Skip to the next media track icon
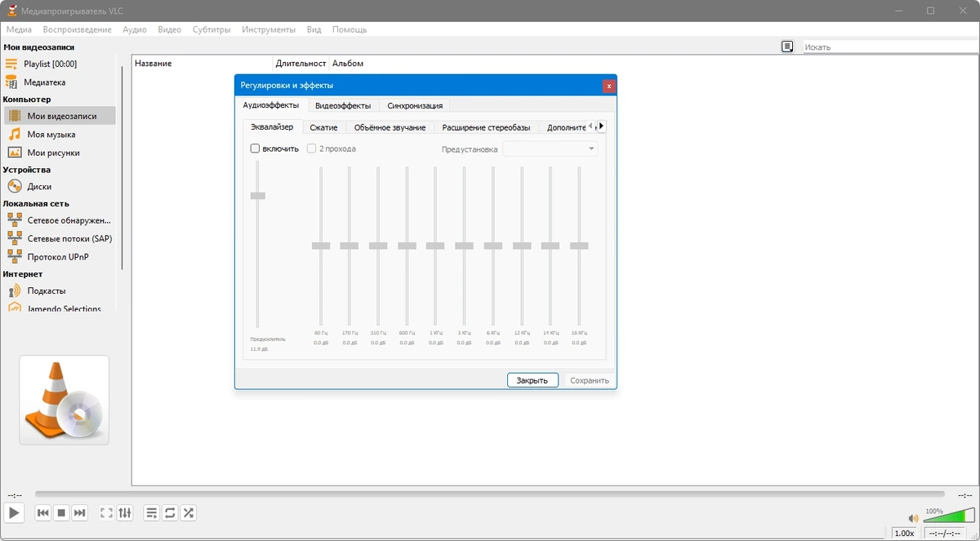Image resolution: width=980 pixels, height=541 pixels. pyautogui.click(x=79, y=513)
